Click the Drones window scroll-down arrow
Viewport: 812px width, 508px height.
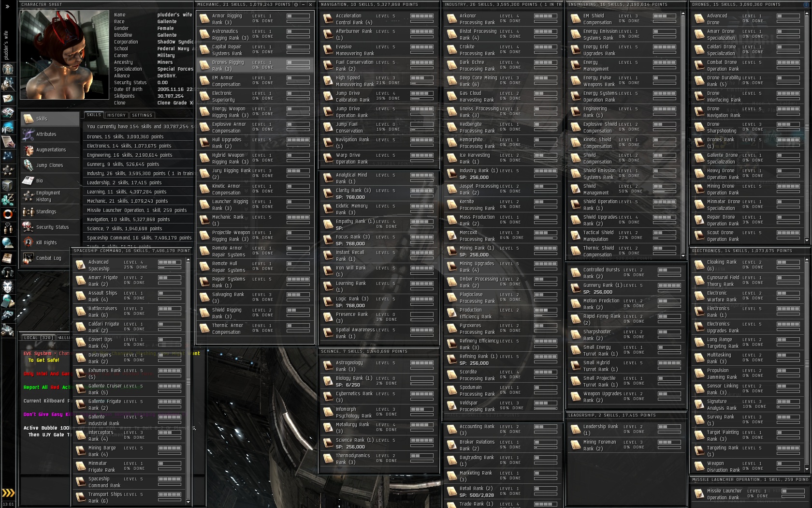tap(806, 240)
